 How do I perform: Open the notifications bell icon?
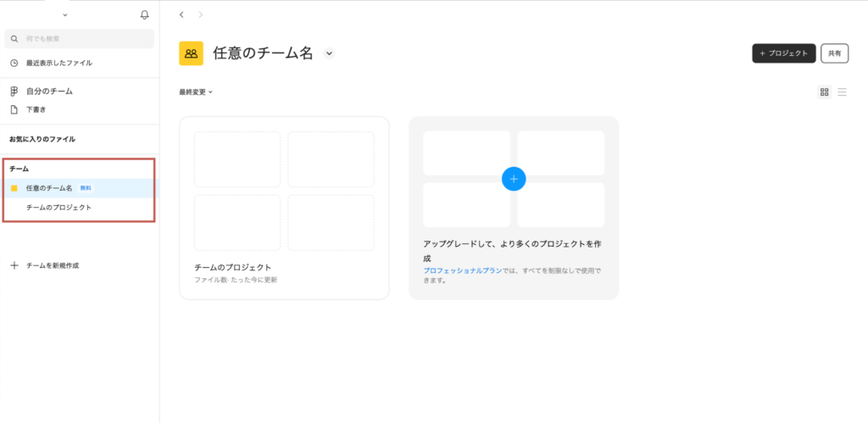pos(144,14)
